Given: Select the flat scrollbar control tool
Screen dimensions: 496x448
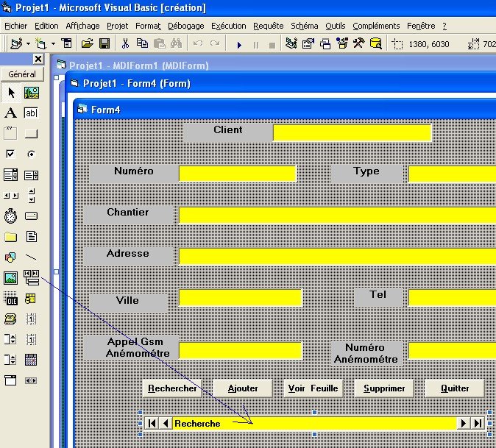Looking at the screenshot, I should pyautogui.click(x=31, y=380).
